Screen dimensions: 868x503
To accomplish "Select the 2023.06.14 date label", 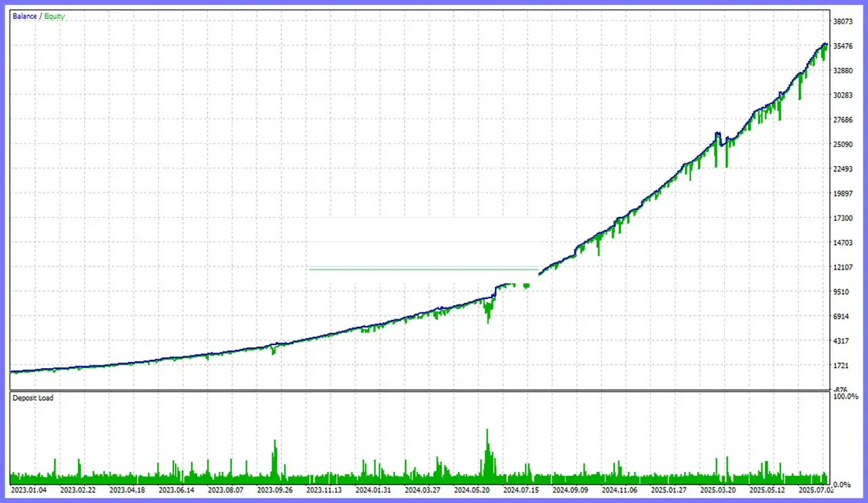I will 177,489.
